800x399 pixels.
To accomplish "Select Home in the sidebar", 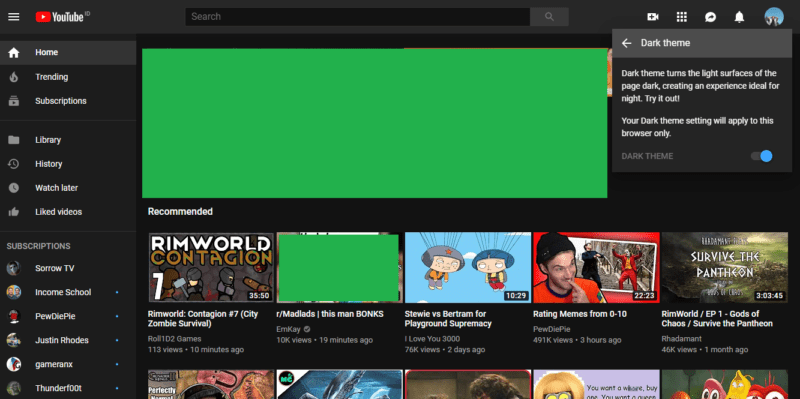I will (x=68, y=53).
